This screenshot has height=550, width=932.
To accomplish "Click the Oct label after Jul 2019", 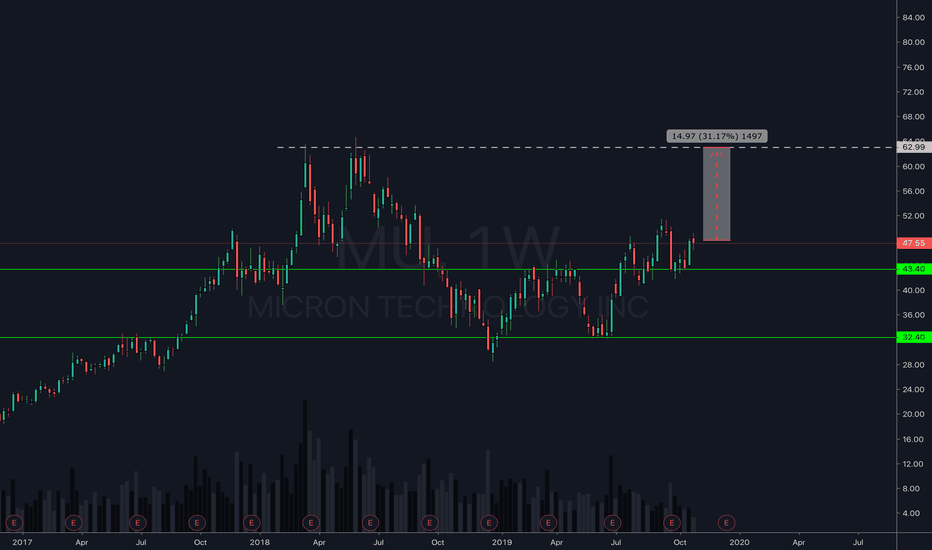I will point(680,542).
